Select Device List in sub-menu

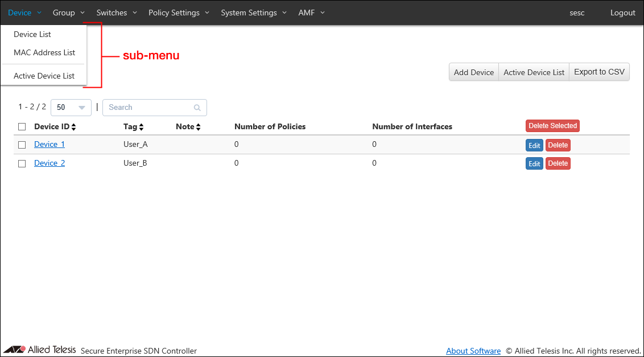pos(32,34)
